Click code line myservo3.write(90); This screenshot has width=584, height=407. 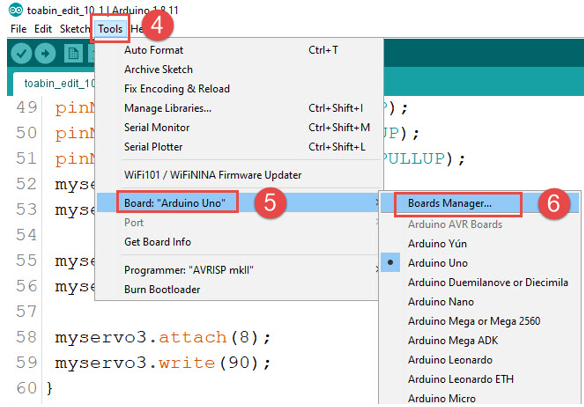tap(163, 363)
